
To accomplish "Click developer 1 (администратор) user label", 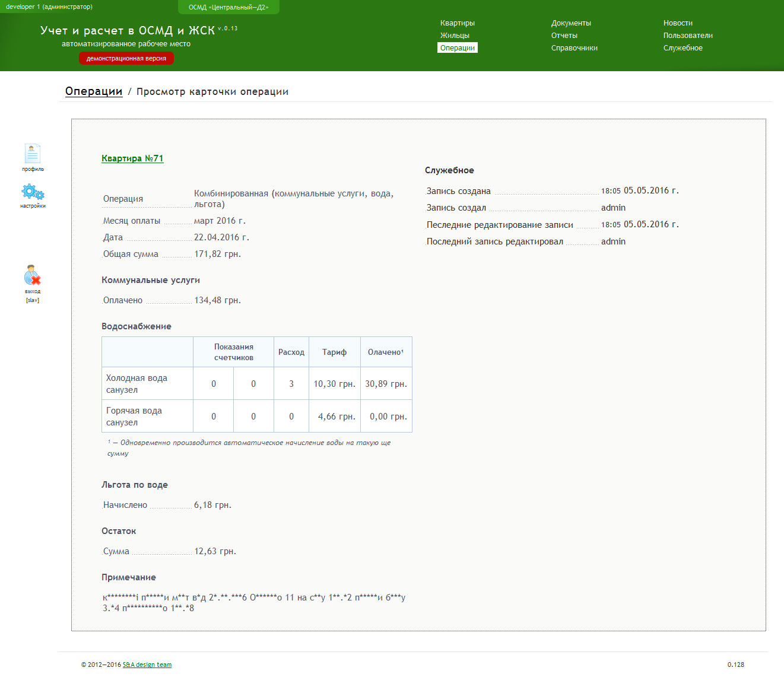I will (x=49, y=7).
